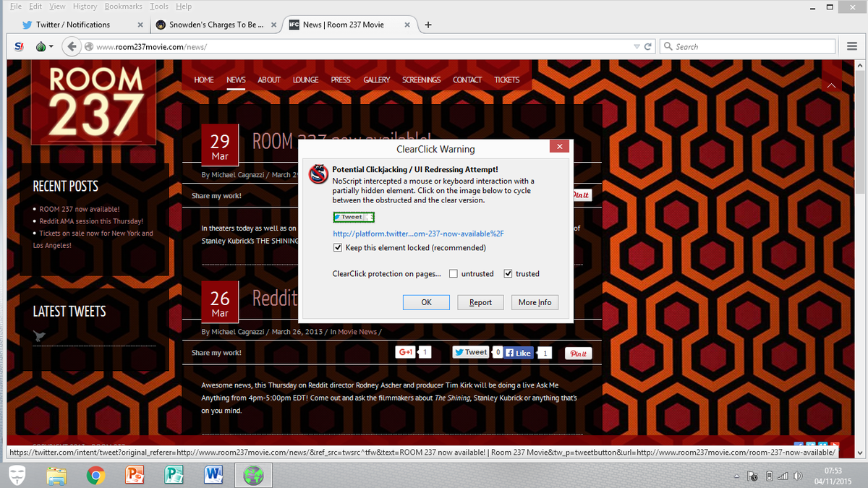Open GALLERY in site navigation
The image size is (868, 488).
(377, 80)
